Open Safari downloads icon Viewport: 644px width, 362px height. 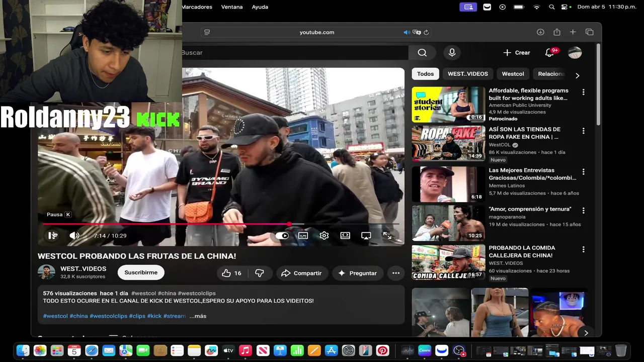click(540, 32)
